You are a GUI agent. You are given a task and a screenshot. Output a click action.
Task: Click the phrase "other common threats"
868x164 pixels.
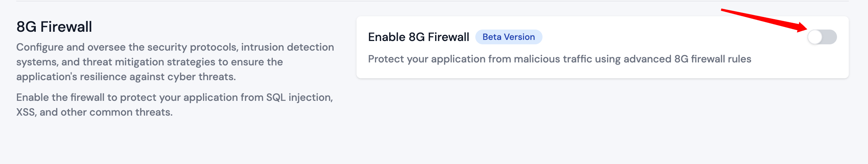(117, 112)
